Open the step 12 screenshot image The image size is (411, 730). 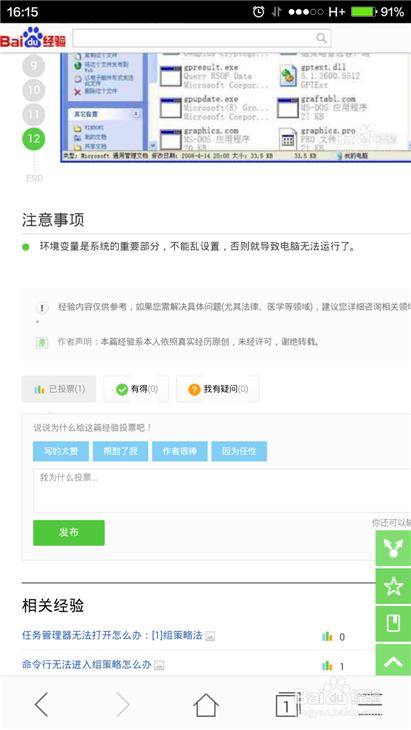[236, 107]
